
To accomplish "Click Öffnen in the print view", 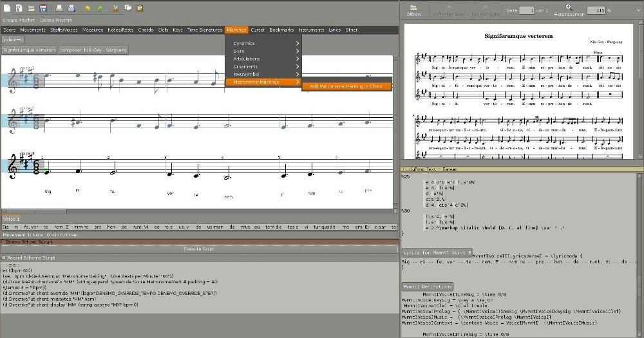I will click(413, 11).
